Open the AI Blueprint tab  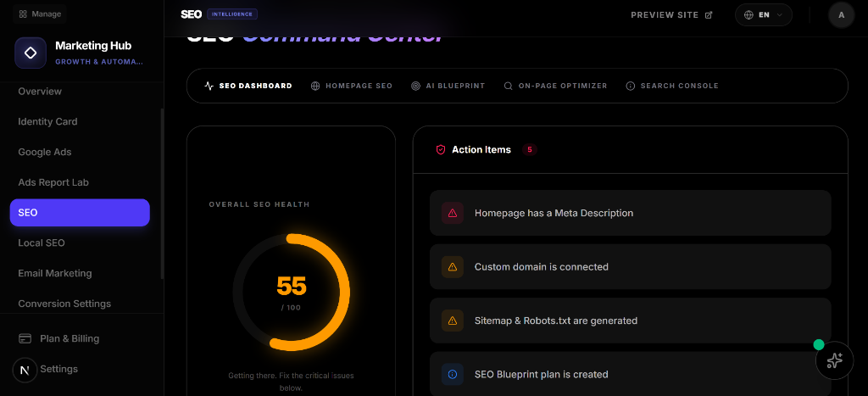448,86
